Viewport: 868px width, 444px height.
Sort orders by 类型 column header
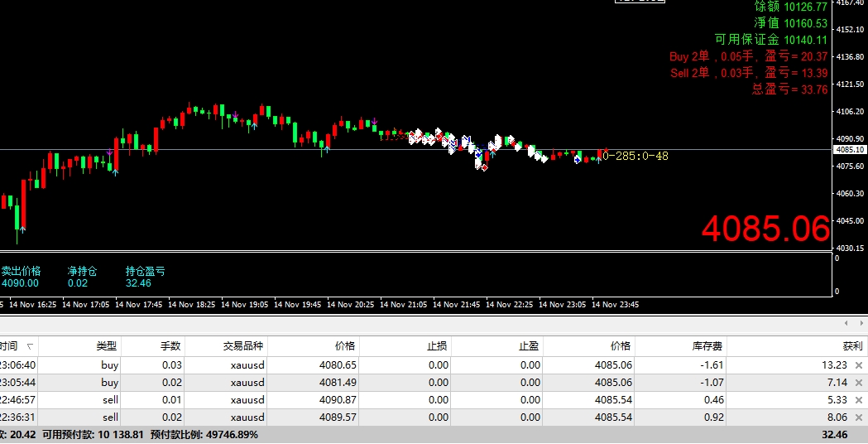pos(106,346)
